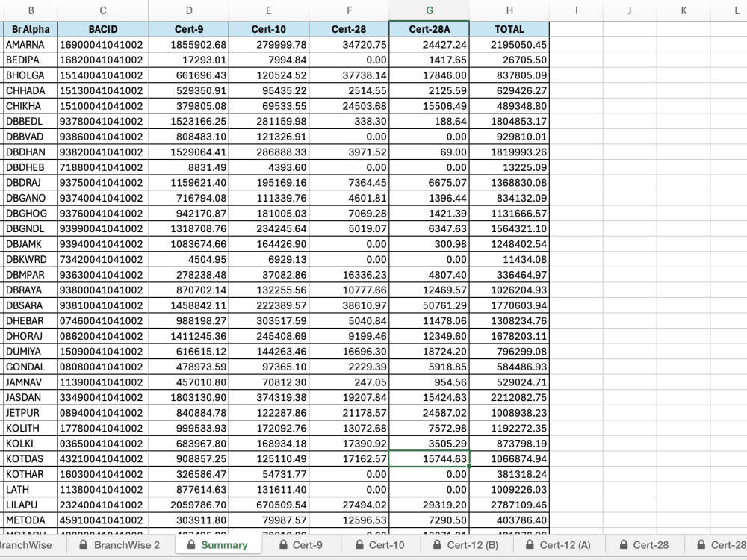Click the lock icon on Cert-9 tab

(x=283, y=544)
